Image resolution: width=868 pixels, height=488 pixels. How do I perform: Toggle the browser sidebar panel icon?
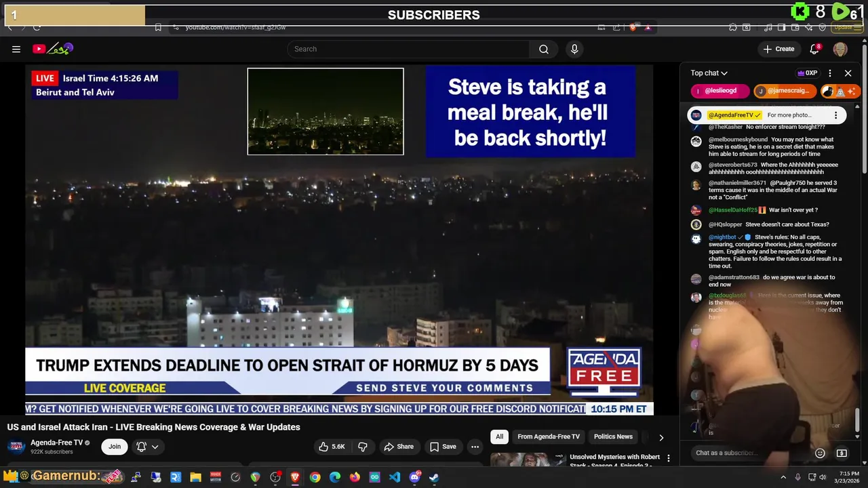(x=781, y=27)
